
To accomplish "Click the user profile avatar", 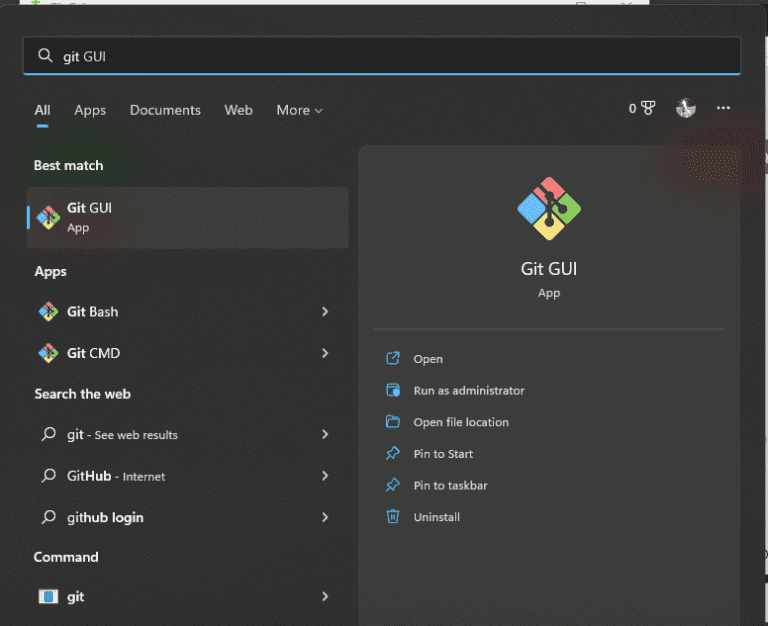I will (x=686, y=108).
